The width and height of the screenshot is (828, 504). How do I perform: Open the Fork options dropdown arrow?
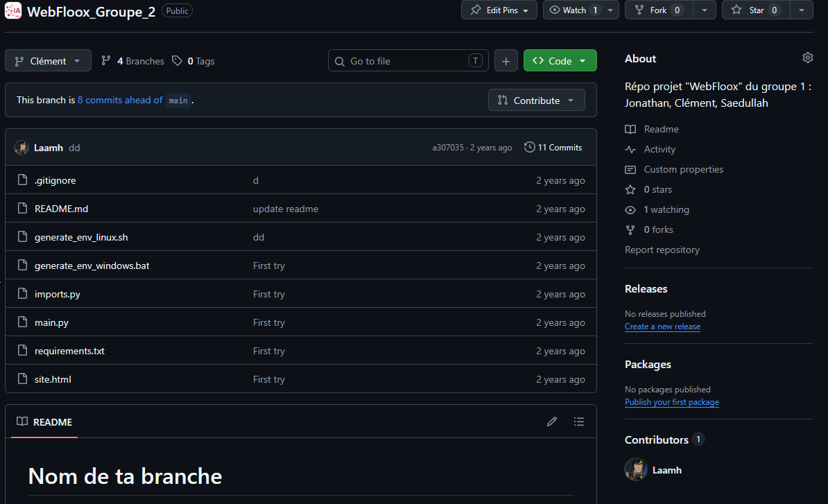[x=705, y=10]
